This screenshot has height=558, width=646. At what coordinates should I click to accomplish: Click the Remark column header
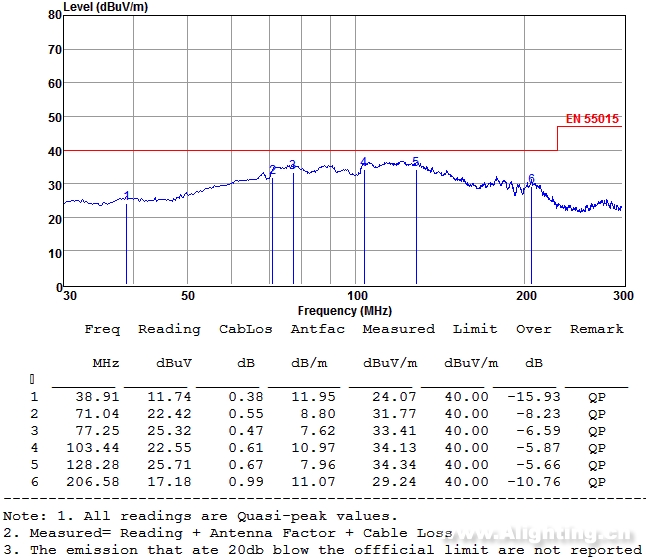click(x=597, y=329)
